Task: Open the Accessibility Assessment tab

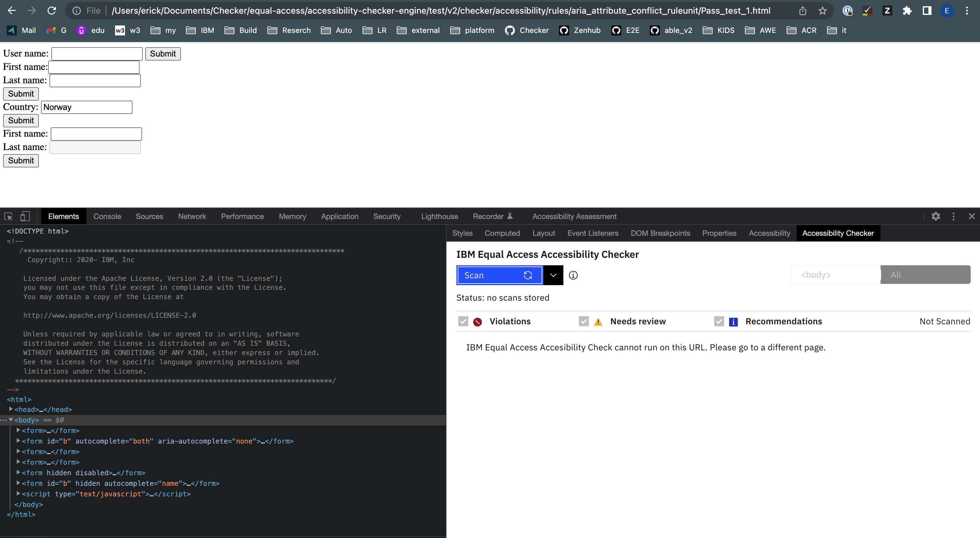Action: [x=574, y=216]
